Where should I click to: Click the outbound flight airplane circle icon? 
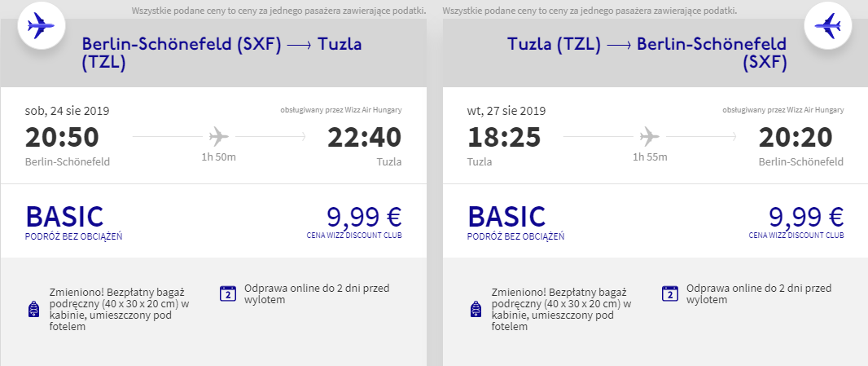click(x=42, y=25)
